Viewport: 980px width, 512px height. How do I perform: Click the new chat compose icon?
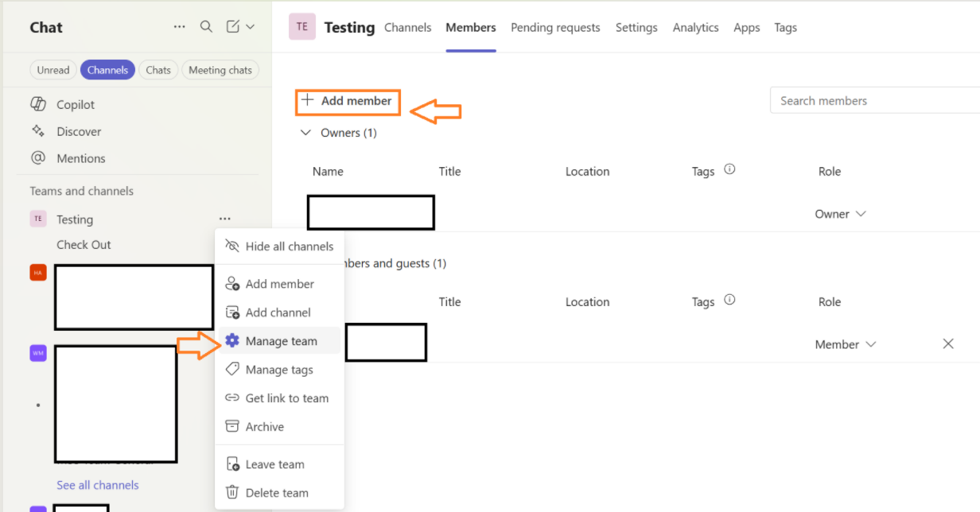tap(233, 27)
